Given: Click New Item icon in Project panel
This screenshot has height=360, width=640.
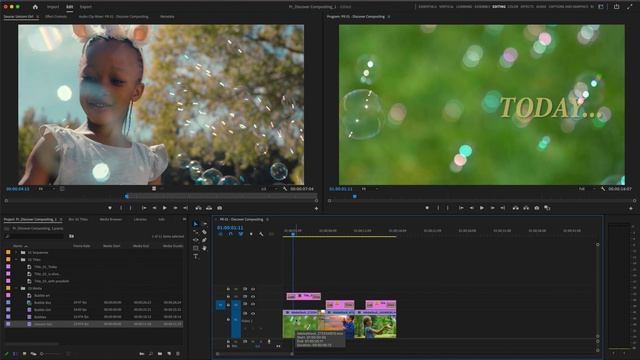Looking at the screenshot, I should tap(169, 354).
